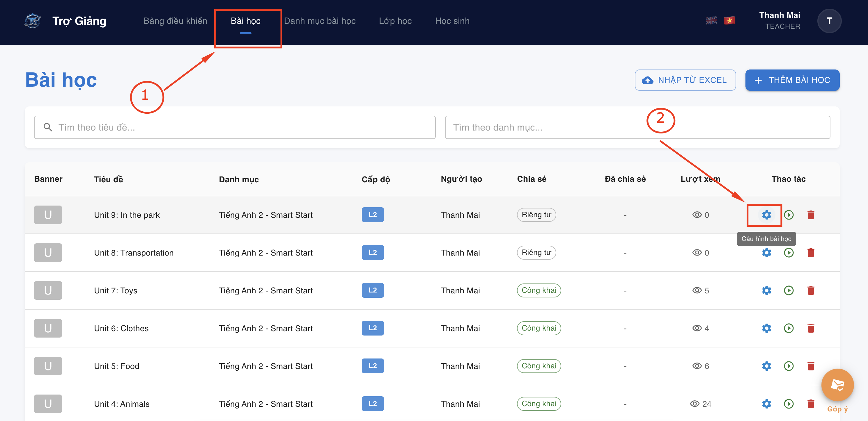Click the title Unit 8: Transportation

tap(134, 253)
